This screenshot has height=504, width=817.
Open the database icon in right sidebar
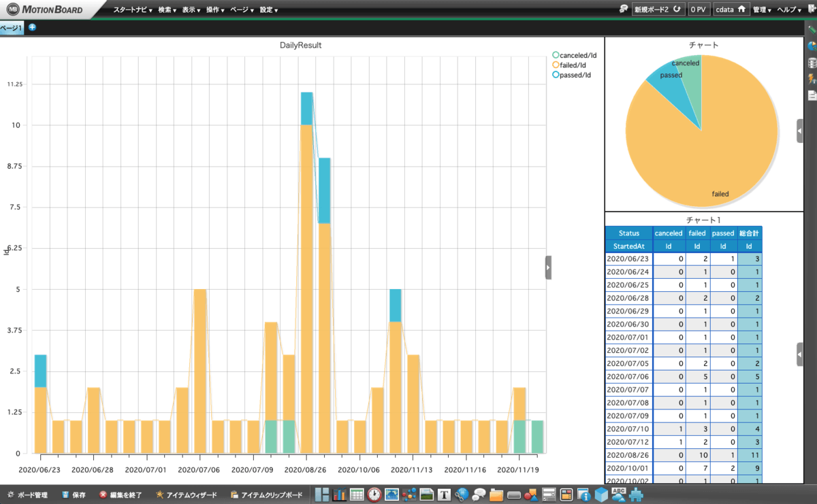812,63
